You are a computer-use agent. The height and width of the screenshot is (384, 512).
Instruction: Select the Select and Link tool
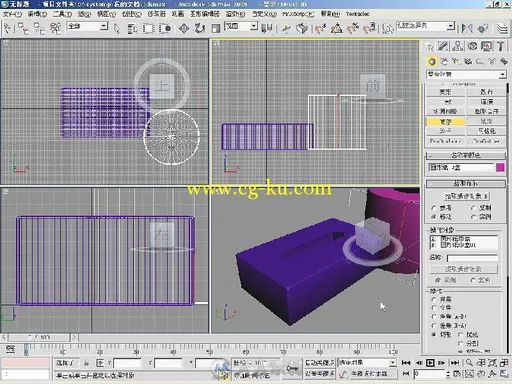tap(23, 28)
